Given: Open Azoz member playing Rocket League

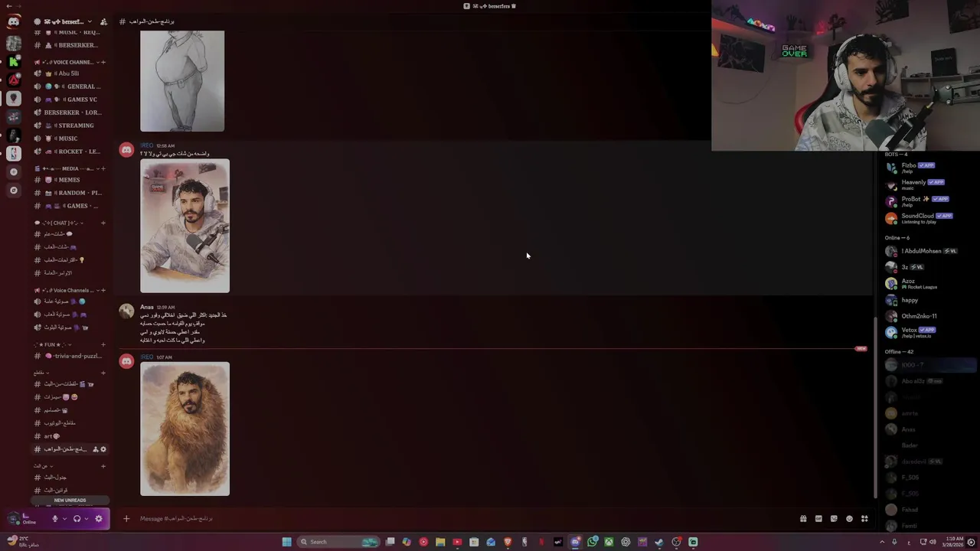Looking at the screenshot, I should (x=928, y=284).
